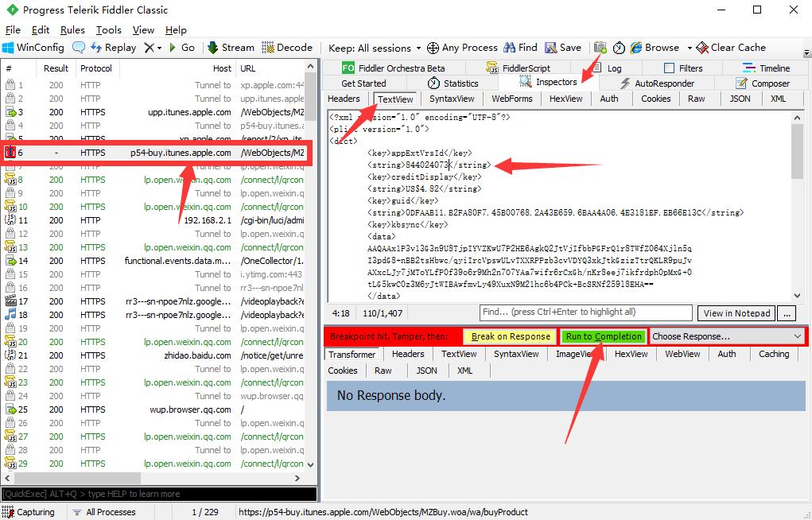Click the Stream toolbar button

pyautogui.click(x=231, y=48)
